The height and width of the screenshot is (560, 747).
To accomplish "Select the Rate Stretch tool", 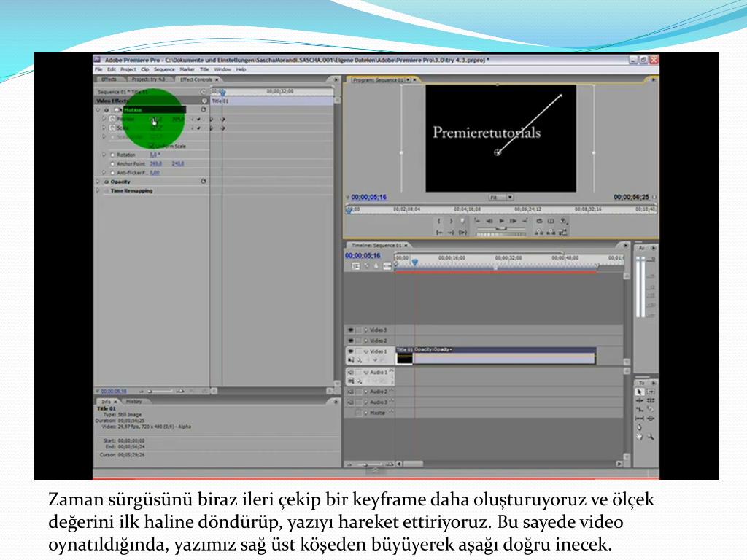I will click(x=640, y=409).
